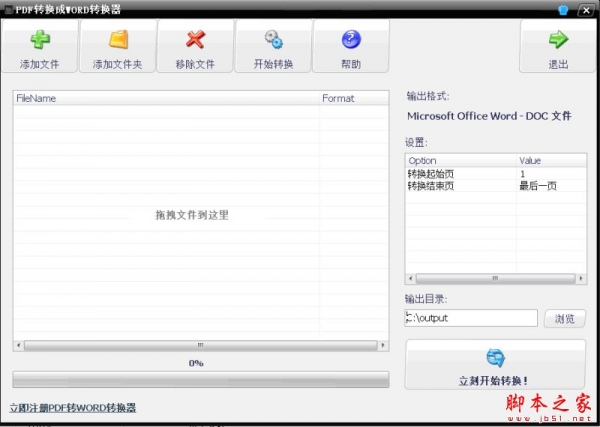Click the 立刻开始转换 convert now button
The width and height of the screenshot is (600, 427).
[x=495, y=365]
